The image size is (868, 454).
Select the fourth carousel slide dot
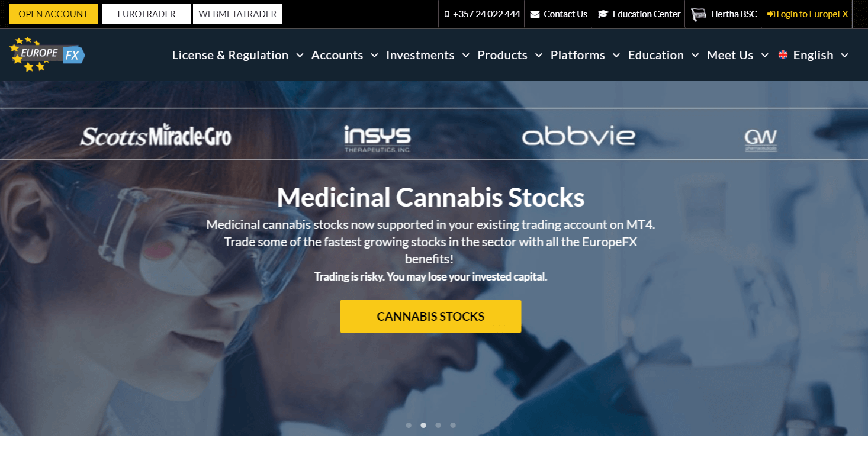click(453, 425)
